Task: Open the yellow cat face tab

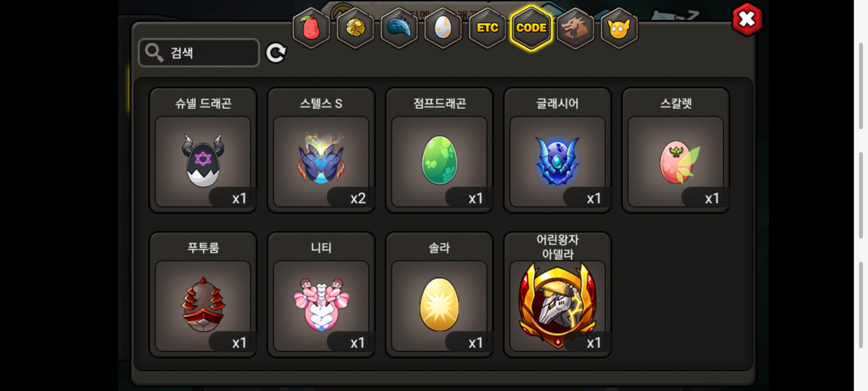Action: [x=619, y=28]
